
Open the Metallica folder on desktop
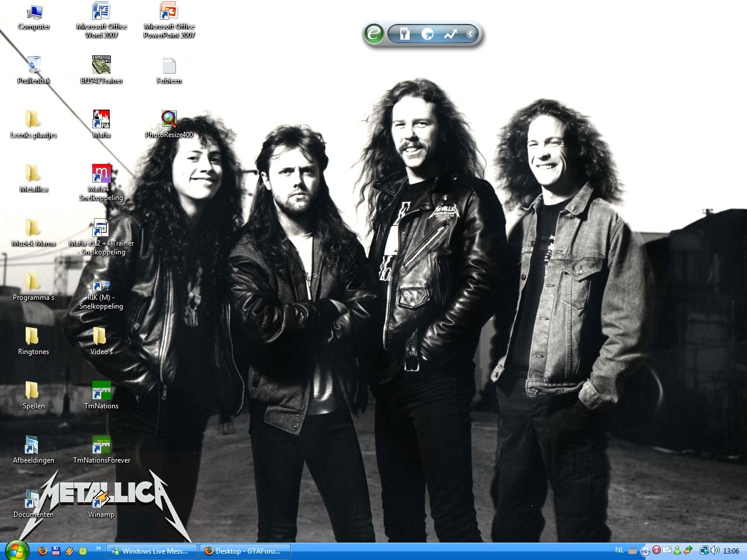[x=33, y=179]
